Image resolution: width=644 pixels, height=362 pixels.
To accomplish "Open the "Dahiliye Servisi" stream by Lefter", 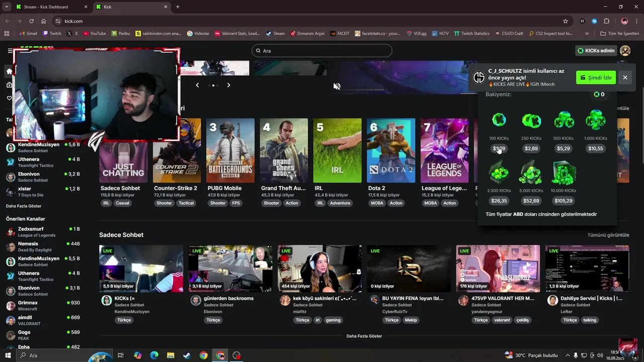I will 587,268.
